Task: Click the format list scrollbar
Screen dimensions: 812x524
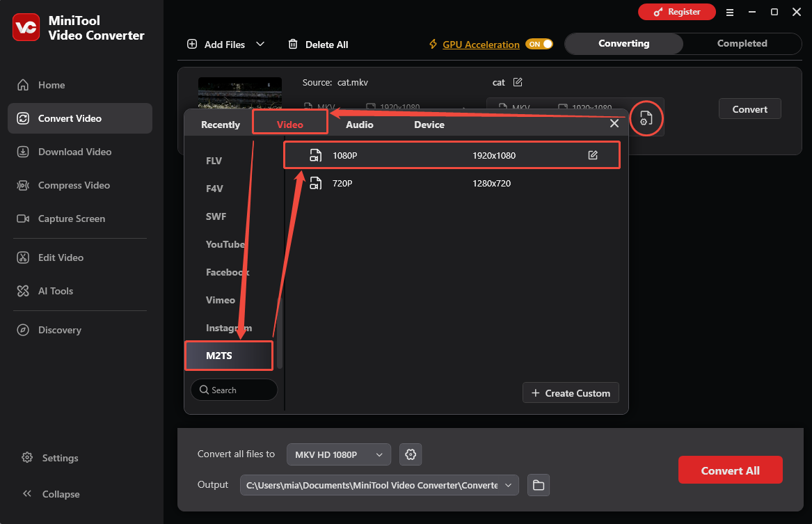Action: (x=280, y=331)
